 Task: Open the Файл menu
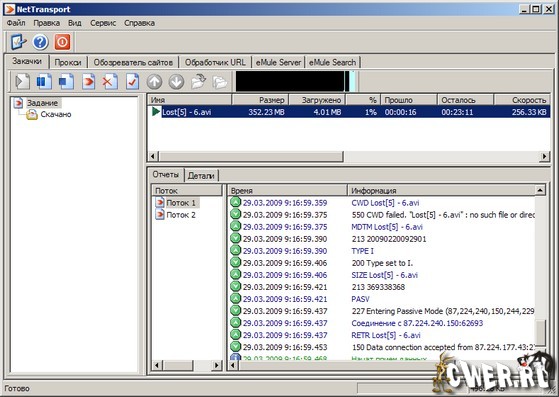pos(16,23)
